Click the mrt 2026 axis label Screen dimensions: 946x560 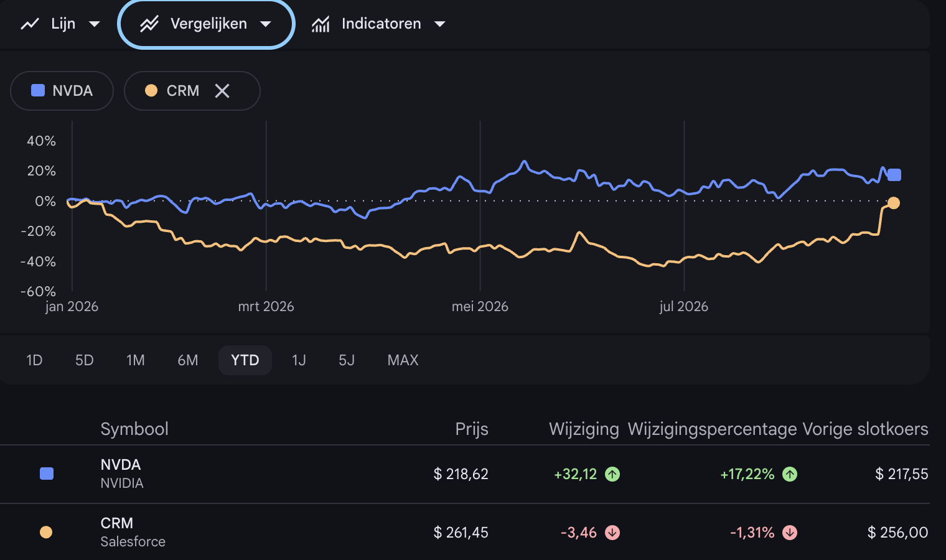coord(266,307)
